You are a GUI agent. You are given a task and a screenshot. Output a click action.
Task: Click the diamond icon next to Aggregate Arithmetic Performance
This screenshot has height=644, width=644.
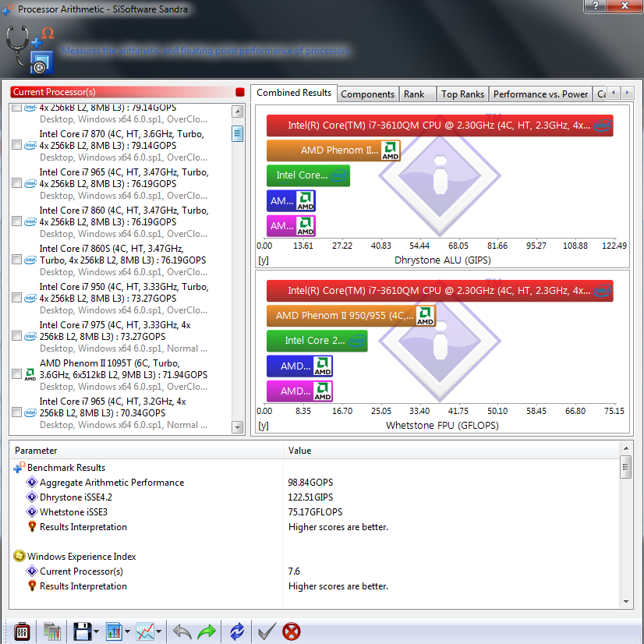(x=32, y=482)
